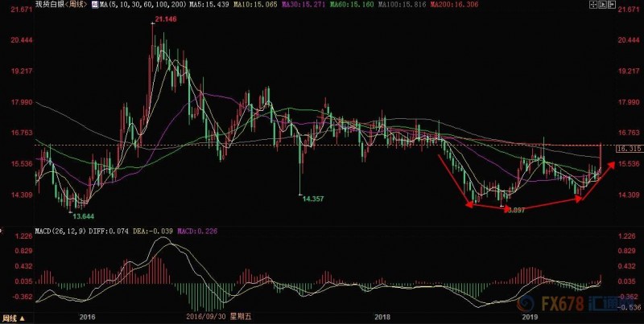Click the 14.357 low price marker
Image resolution: width=644 pixels, height=324 pixels.
coord(313,199)
